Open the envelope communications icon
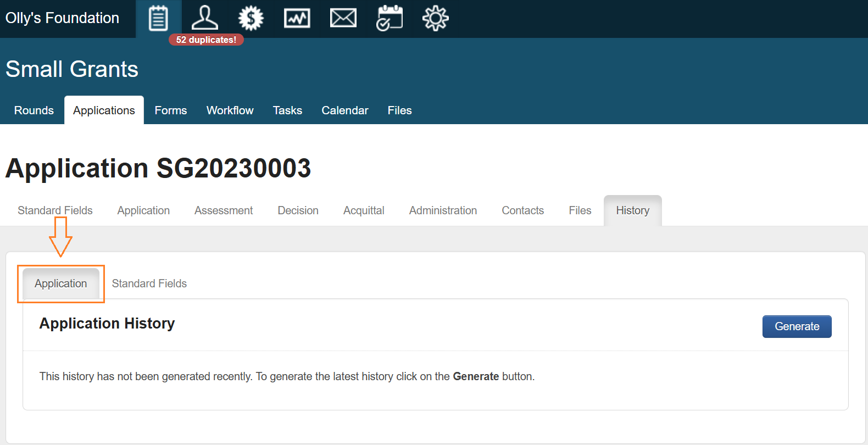 pyautogui.click(x=343, y=18)
